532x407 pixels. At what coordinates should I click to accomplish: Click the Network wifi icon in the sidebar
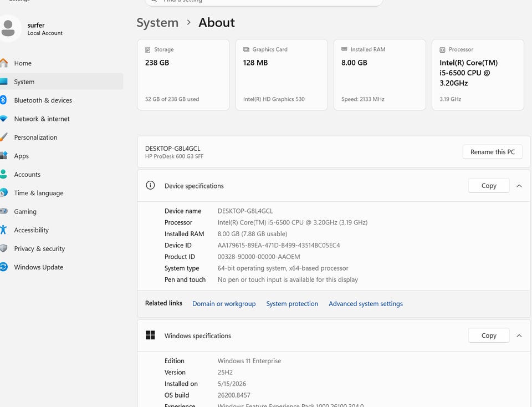[3, 119]
